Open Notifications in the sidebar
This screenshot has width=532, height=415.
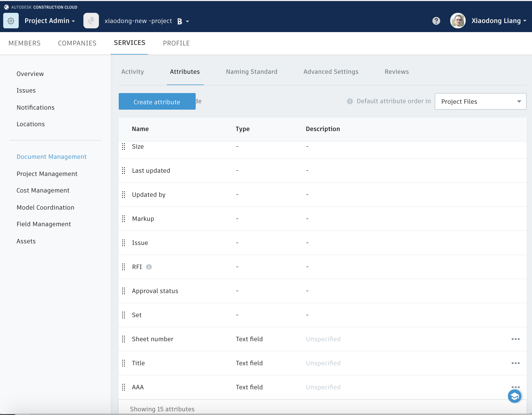click(x=36, y=107)
